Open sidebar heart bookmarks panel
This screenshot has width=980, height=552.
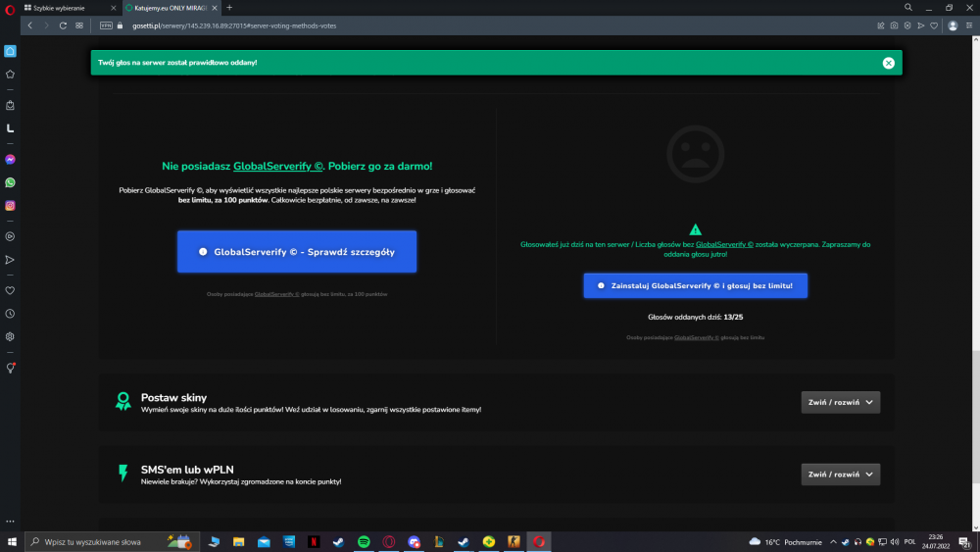(10, 290)
